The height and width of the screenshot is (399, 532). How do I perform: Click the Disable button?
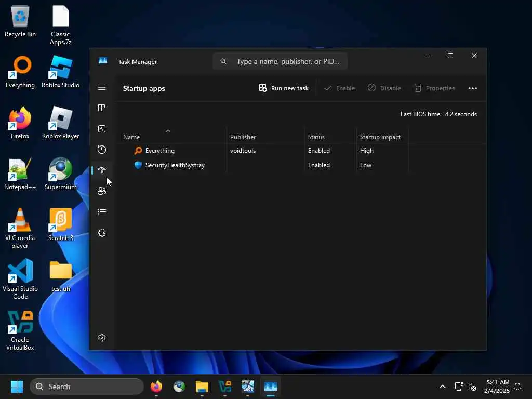(x=384, y=88)
